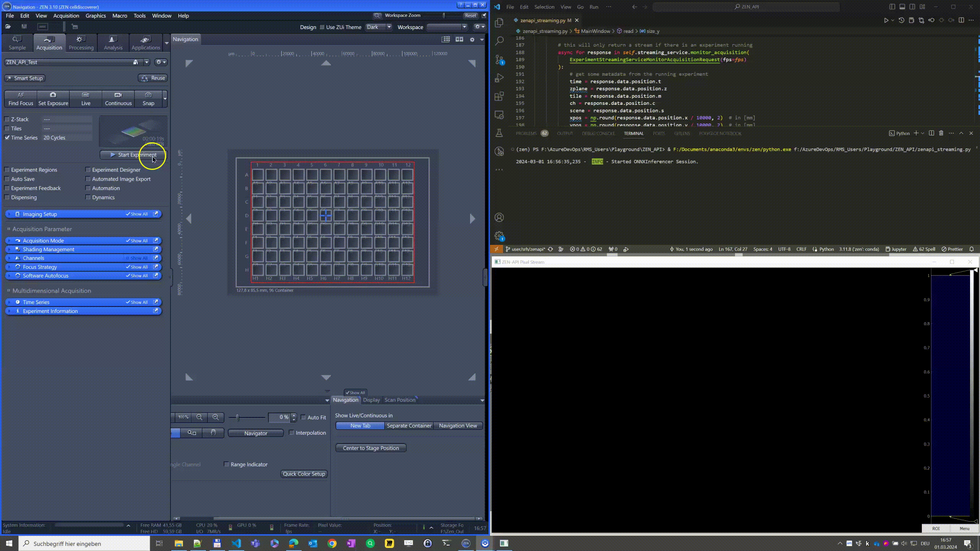Viewport: 980px width, 551px height.
Task: Open Chrome from the Windows taskbar
Action: (332, 543)
